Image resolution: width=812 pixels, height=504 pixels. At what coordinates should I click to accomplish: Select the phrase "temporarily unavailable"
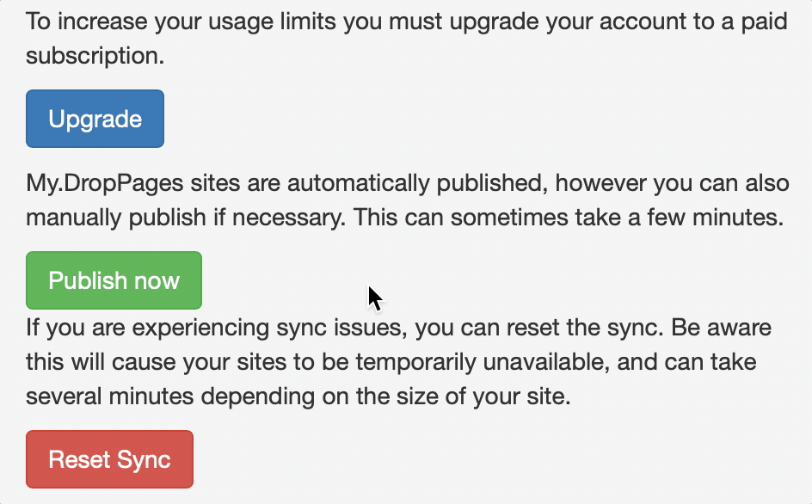[x=482, y=361]
